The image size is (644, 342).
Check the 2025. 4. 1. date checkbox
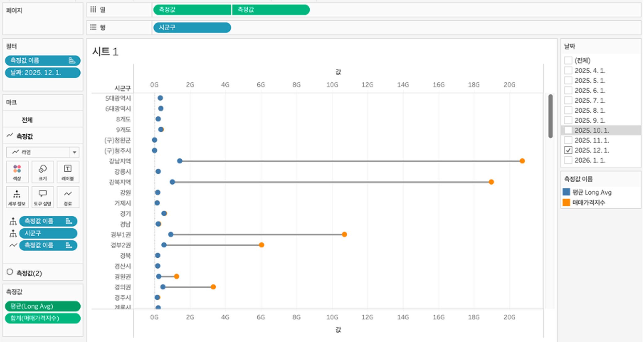point(568,70)
